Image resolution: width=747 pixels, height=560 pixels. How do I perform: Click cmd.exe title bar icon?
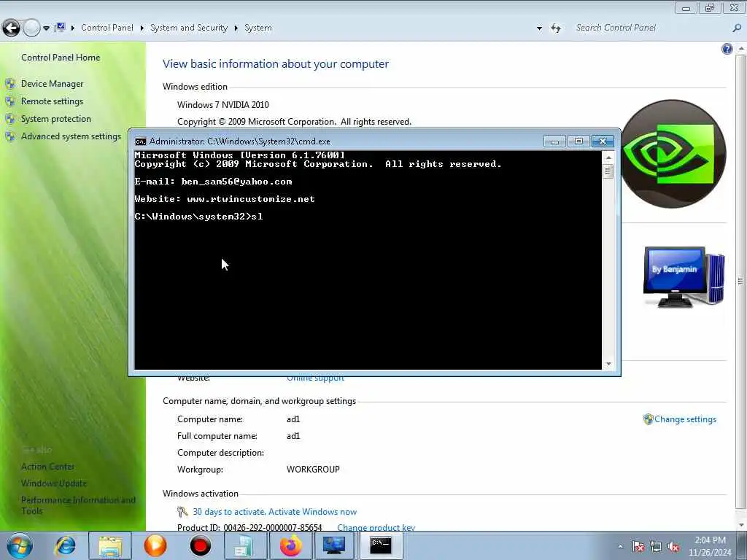pos(141,141)
